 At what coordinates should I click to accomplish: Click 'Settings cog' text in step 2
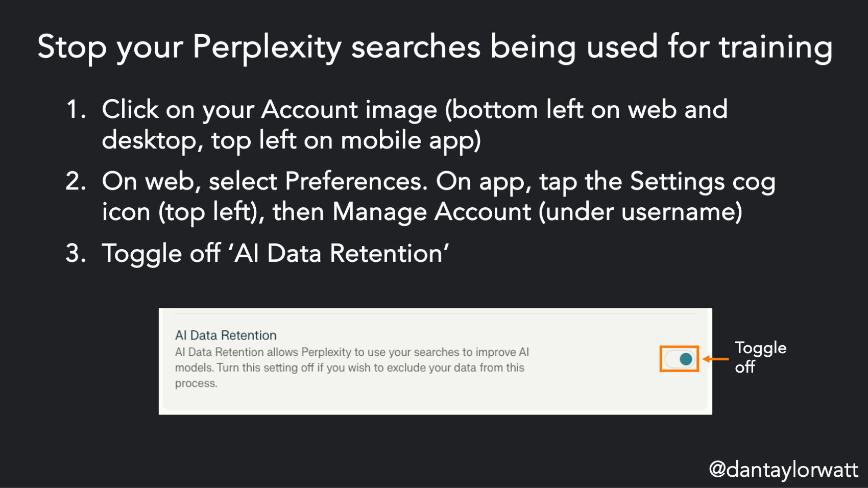tap(703, 182)
